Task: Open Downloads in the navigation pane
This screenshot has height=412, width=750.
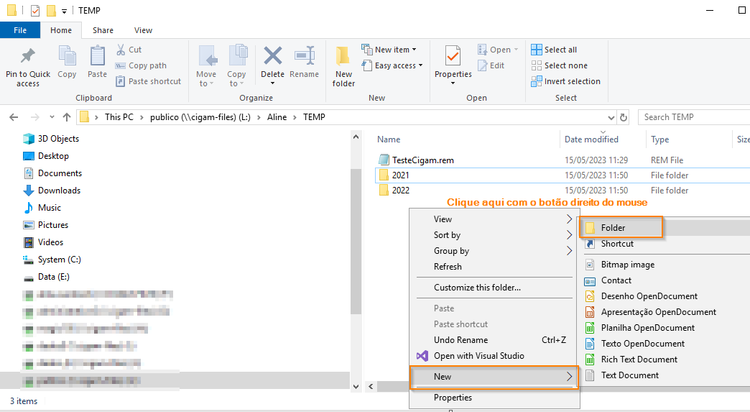Action: [x=52, y=190]
